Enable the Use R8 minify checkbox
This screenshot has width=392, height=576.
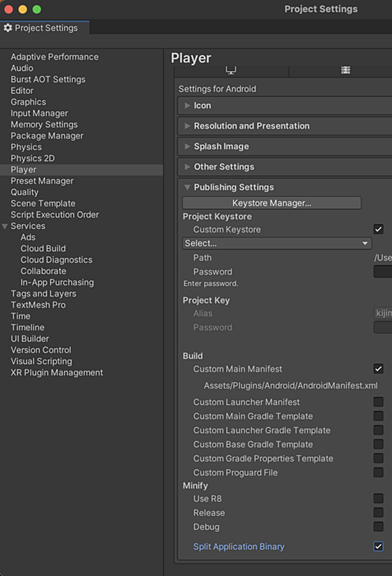point(379,498)
